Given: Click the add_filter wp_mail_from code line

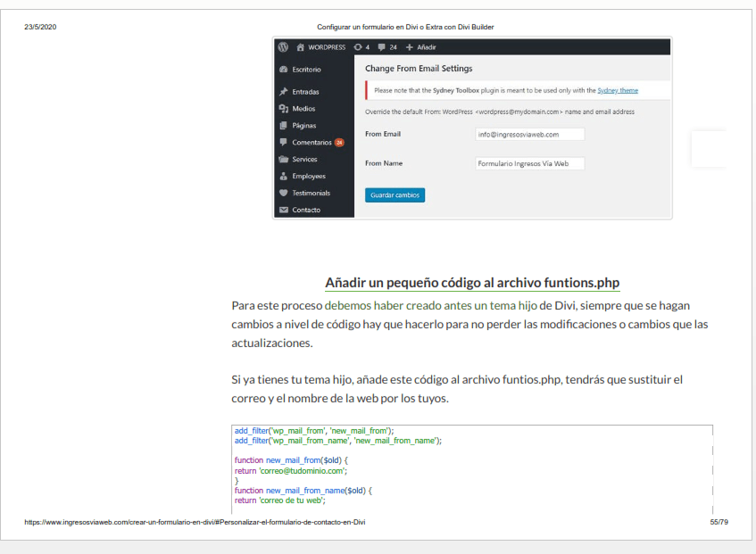Looking at the screenshot, I should pyautogui.click(x=314, y=431).
